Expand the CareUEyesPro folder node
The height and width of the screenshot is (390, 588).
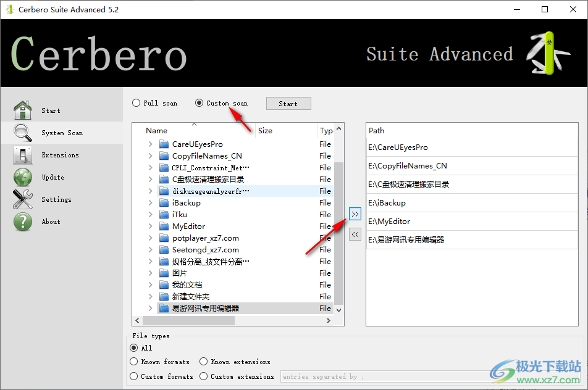tap(150, 144)
